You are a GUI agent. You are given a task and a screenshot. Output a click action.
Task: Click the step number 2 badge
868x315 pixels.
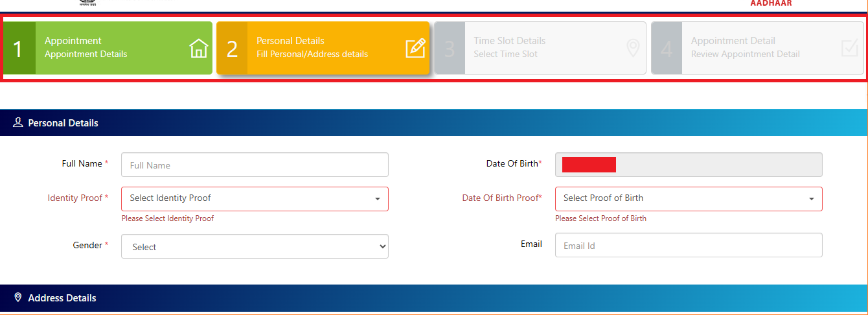[x=232, y=49]
